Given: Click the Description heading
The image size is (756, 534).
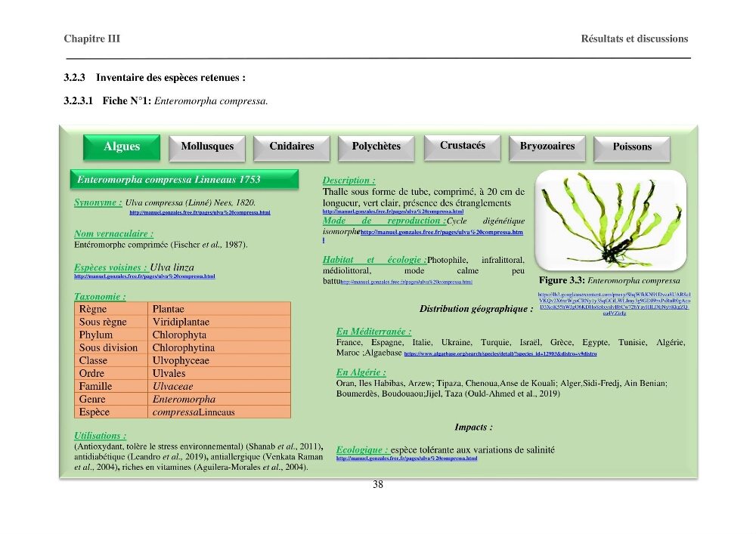Looking at the screenshot, I should [x=349, y=180].
